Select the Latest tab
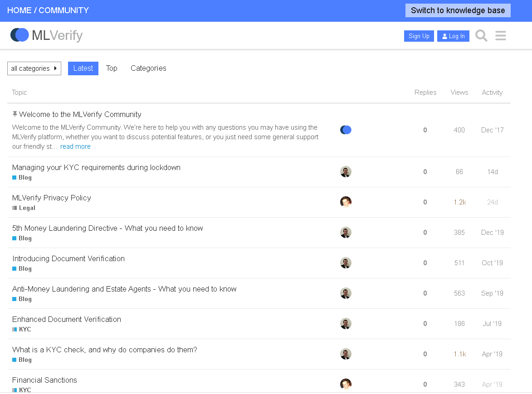 (83, 68)
